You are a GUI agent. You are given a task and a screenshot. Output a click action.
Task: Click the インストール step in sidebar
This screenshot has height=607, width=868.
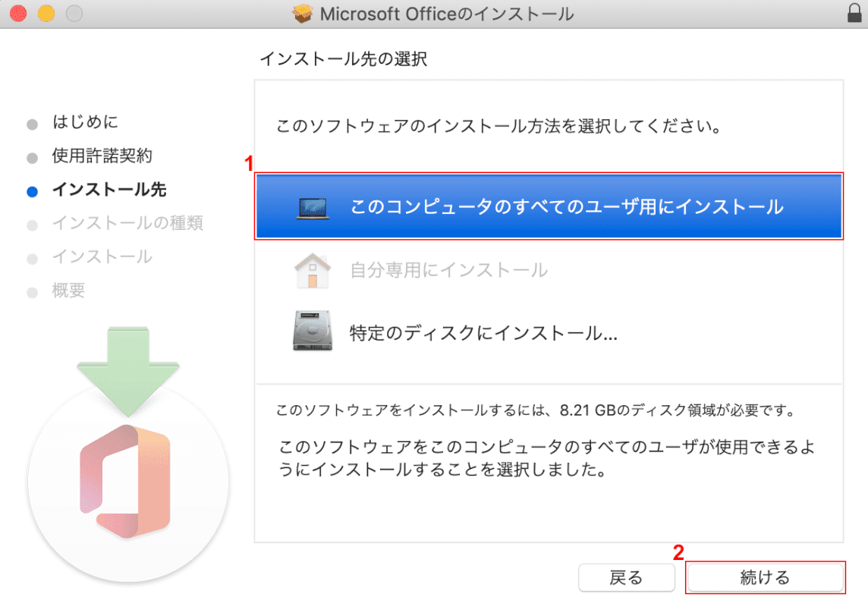102,256
